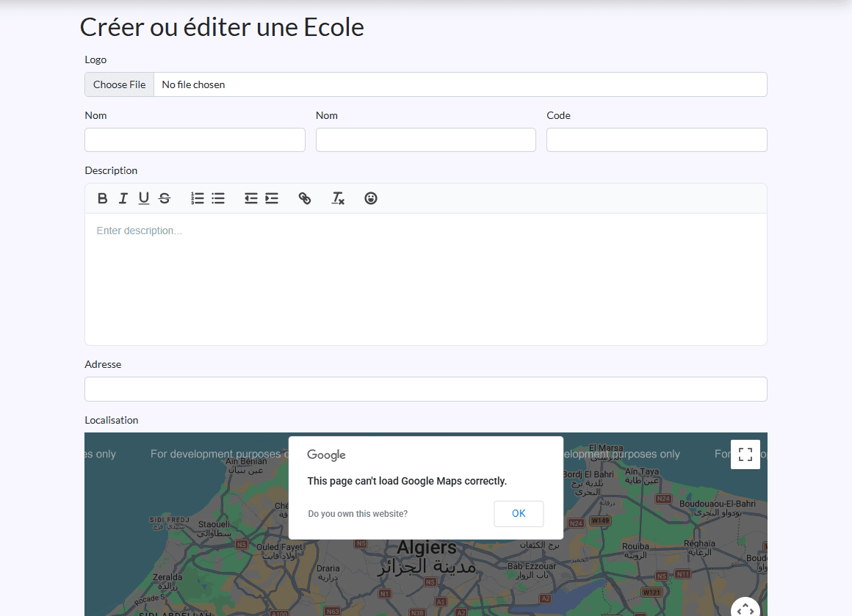Apply strikethrough formatting in the editor toolbar

(164, 198)
